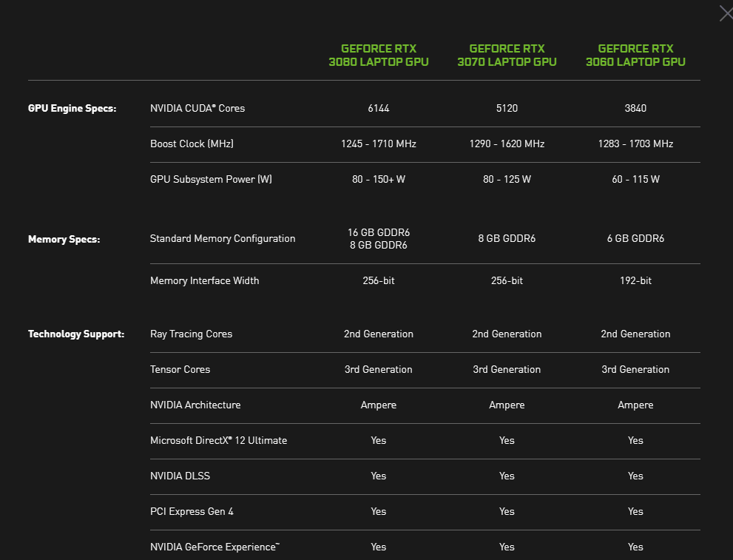Image resolution: width=733 pixels, height=560 pixels.
Task: Click the Ray Tracing Cores label
Action: coord(191,334)
